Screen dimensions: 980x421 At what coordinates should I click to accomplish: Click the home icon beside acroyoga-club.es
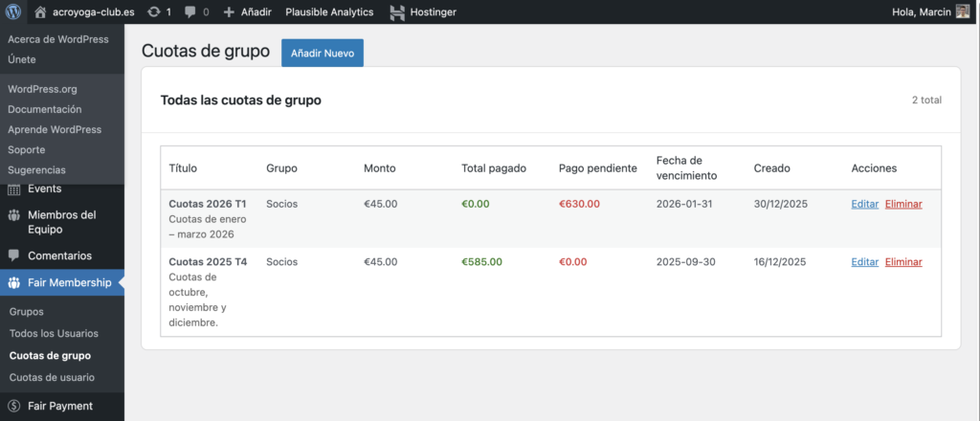tap(40, 12)
